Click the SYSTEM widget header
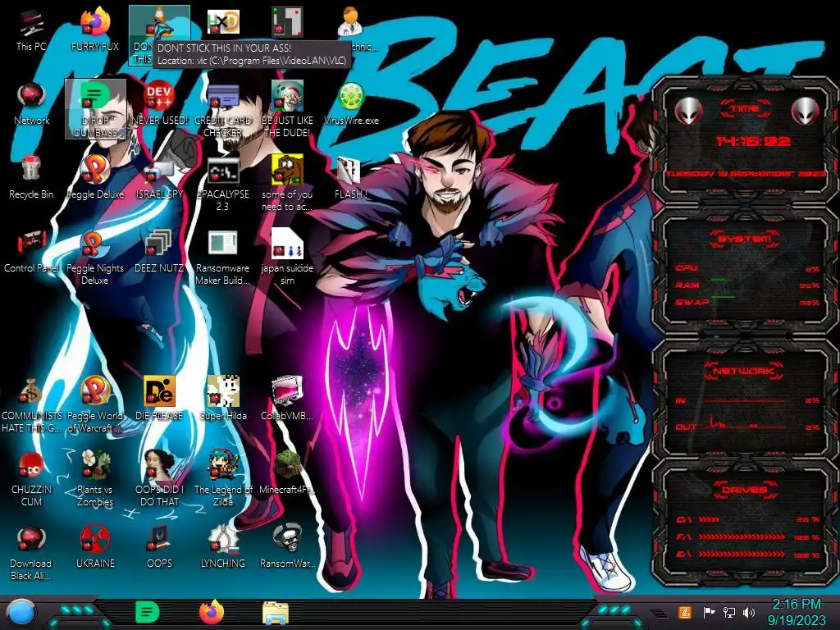840x630 pixels. tap(745, 239)
